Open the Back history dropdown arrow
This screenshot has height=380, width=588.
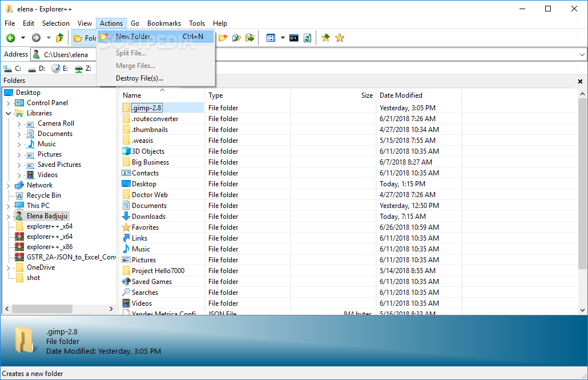click(23, 38)
